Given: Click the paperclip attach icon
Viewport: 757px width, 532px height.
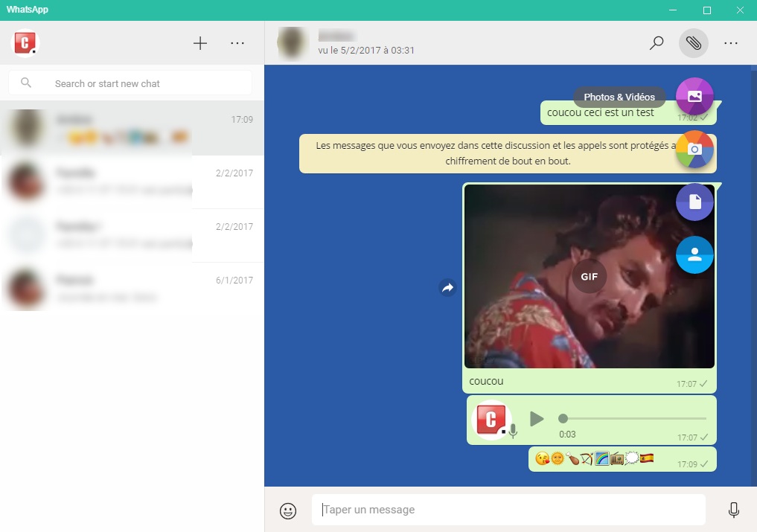Looking at the screenshot, I should click(x=694, y=43).
